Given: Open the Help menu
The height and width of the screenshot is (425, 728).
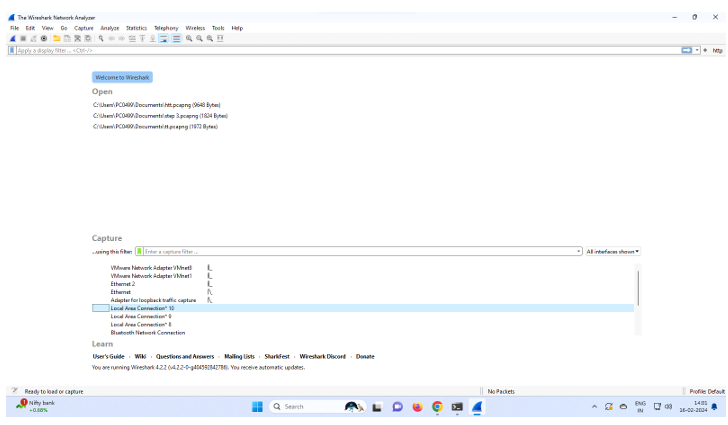Looking at the screenshot, I should (x=237, y=28).
